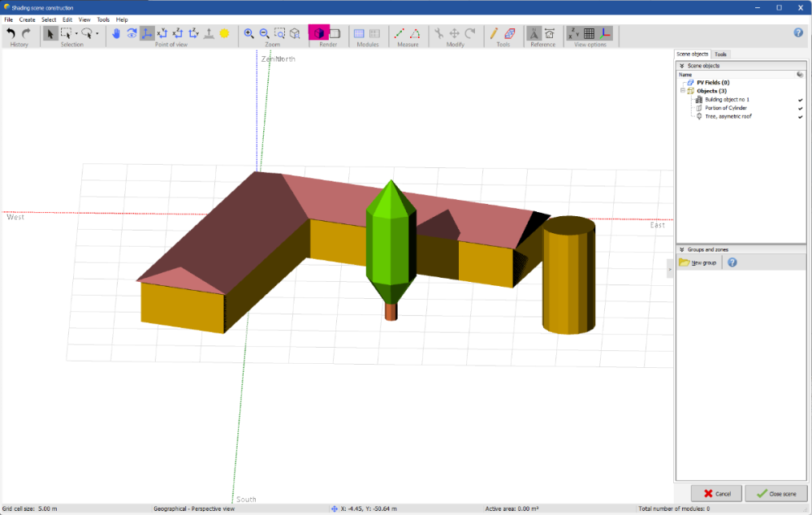Click the move arrows icon in Modify
812x515 pixels.
tap(454, 33)
